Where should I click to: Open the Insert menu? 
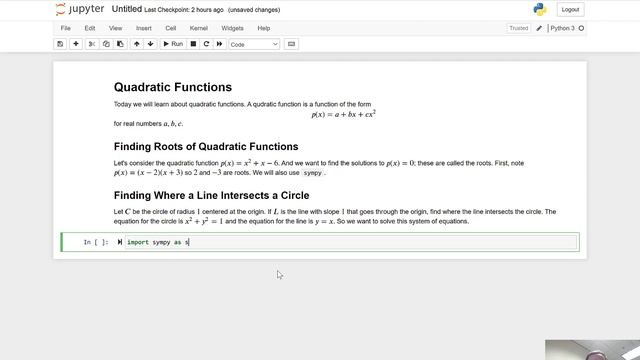pyautogui.click(x=144, y=28)
